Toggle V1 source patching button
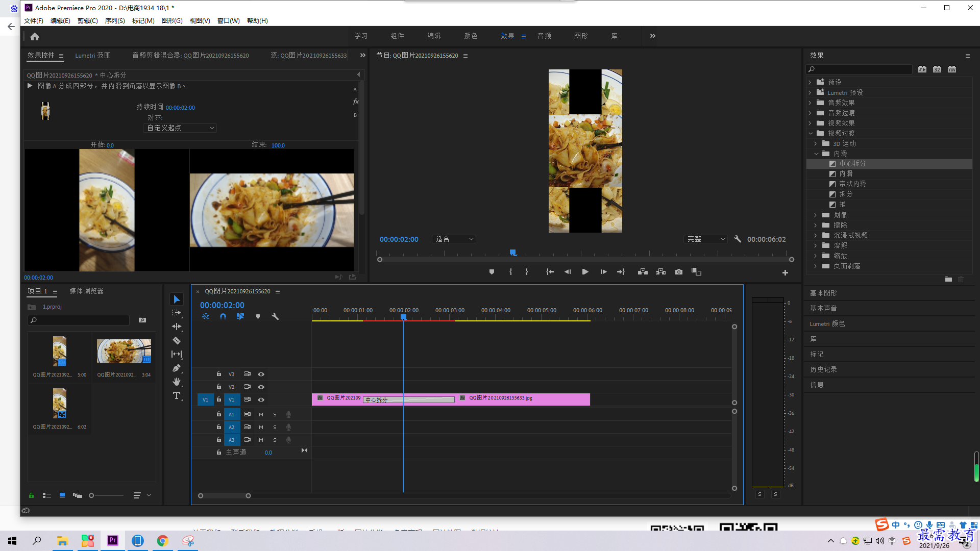This screenshot has width=980, height=551. (205, 399)
